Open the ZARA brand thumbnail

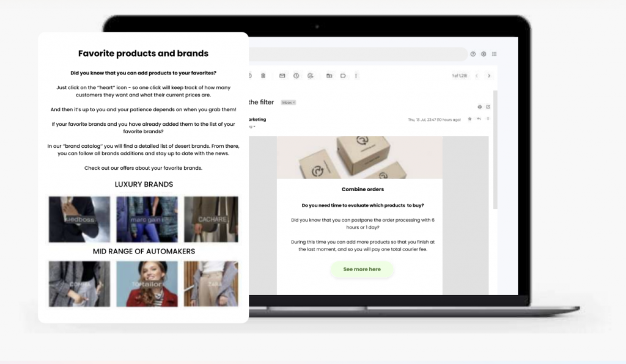pyautogui.click(x=211, y=284)
